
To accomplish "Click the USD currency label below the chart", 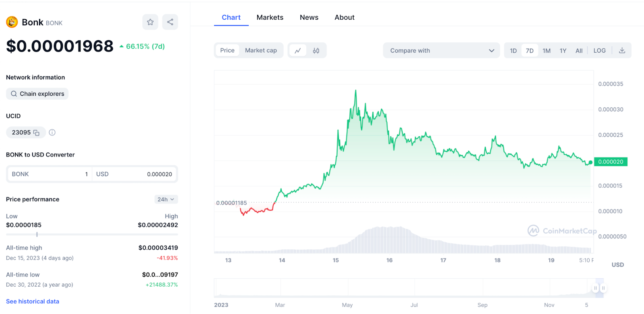I will tap(618, 265).
